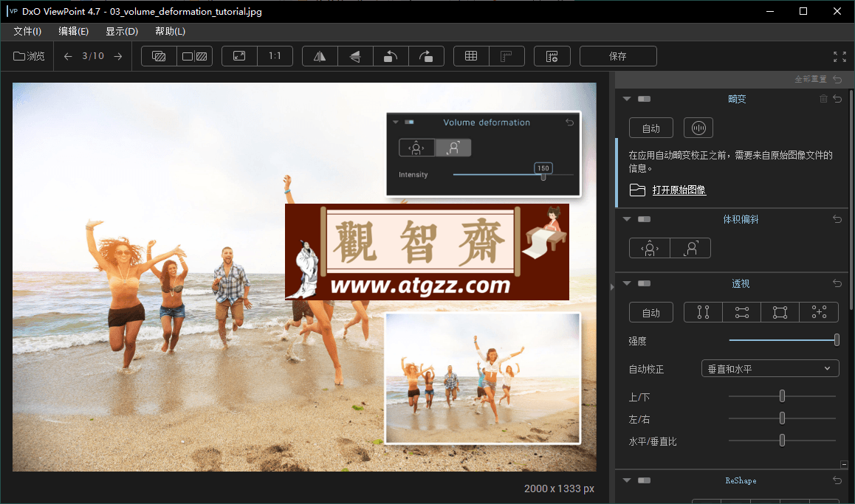
Task: Adjust the 水平/垂直比 slider handle
Action: click(782, 441)
